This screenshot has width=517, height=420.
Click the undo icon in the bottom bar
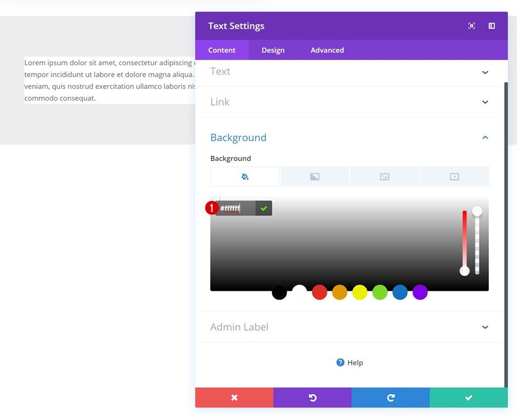tap(312, 397)
